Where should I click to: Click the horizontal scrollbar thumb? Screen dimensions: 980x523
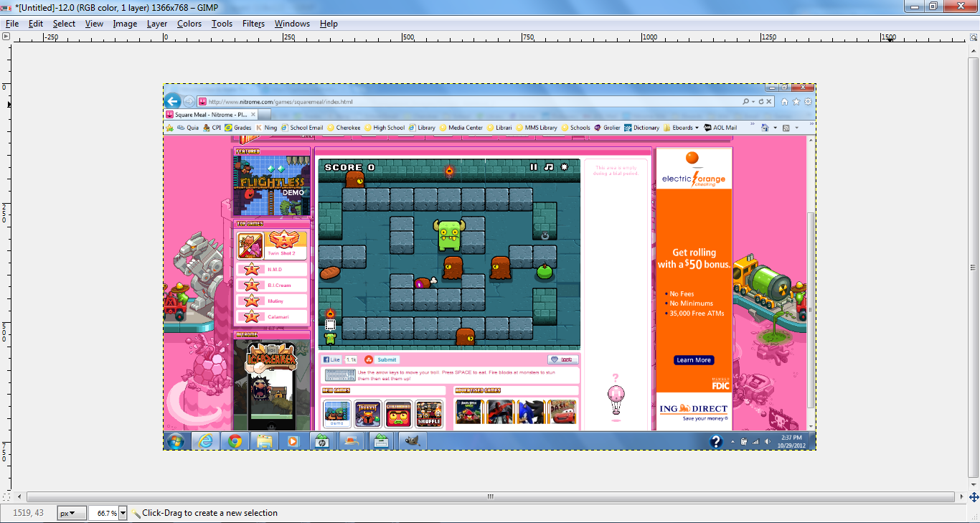point(490,496)
